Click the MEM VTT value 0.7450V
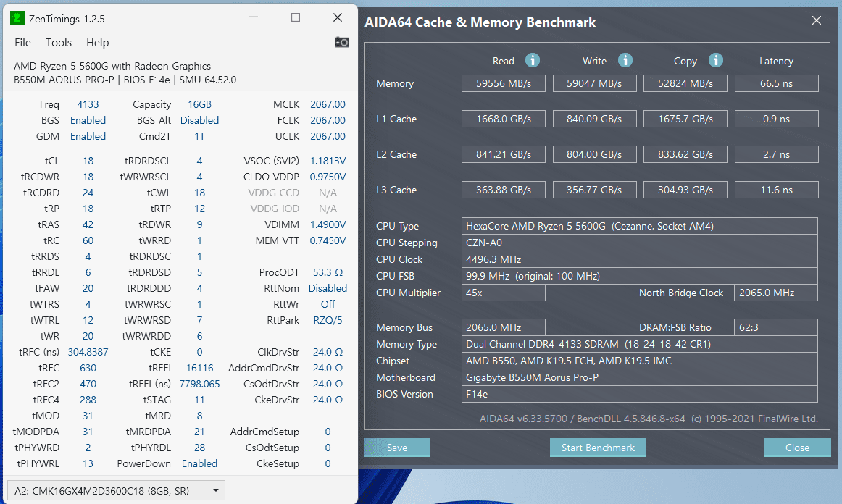 pyautogui.click(x=328, y=240)
